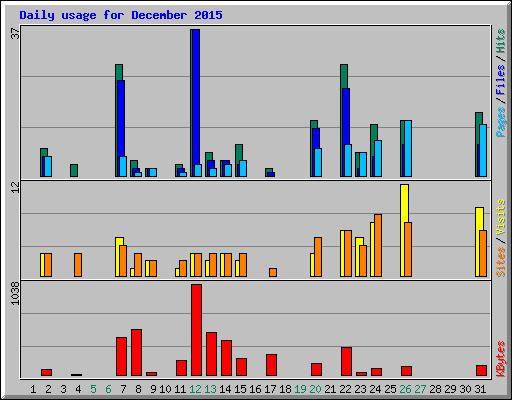This screenshot has height=400, width=512.
Task: Click the green day label '5'
Action: 93,389
